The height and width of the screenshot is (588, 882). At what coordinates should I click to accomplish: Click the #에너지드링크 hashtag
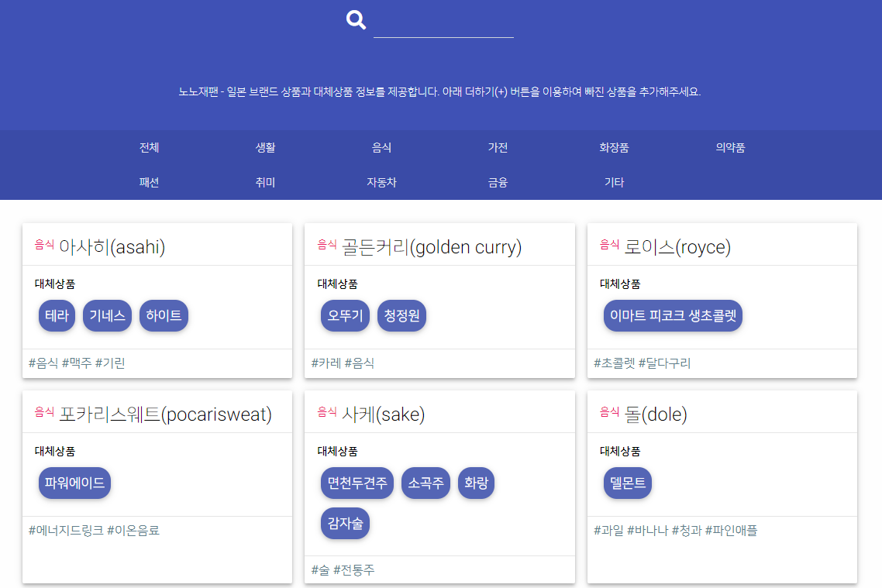point(66,530)
